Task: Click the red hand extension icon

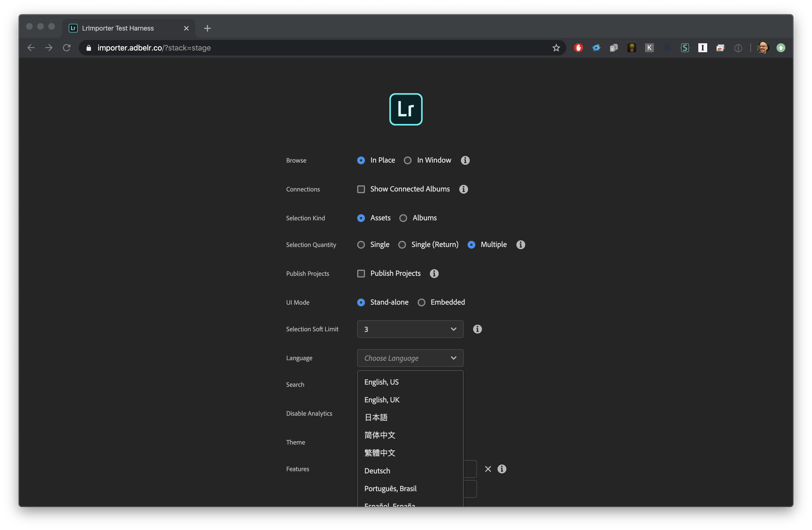Action: click(x=578, y=48)
